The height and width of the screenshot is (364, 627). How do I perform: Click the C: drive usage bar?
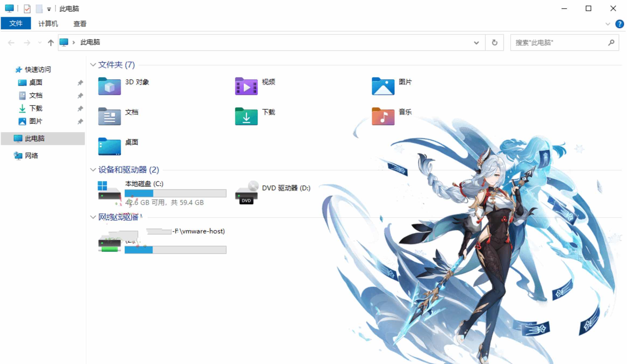(175, 193)
